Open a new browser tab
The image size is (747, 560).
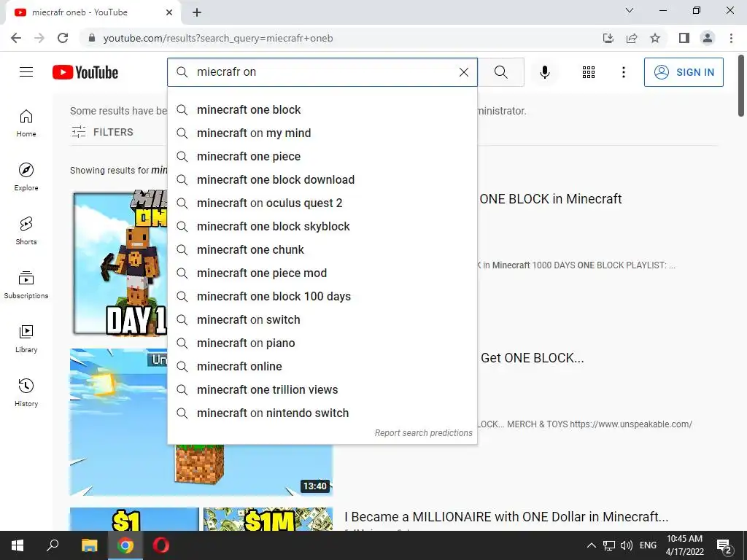197,12
